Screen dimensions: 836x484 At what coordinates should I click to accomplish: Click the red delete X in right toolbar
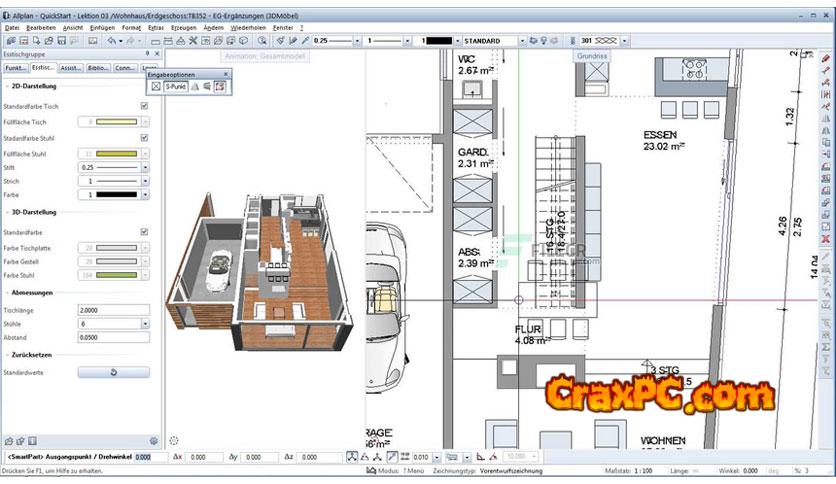(825, 239)
